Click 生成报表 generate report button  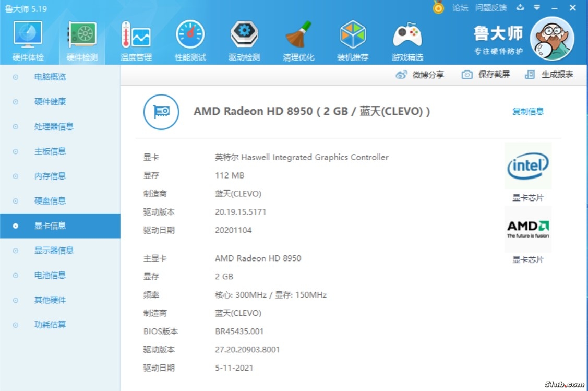[549, 74]
